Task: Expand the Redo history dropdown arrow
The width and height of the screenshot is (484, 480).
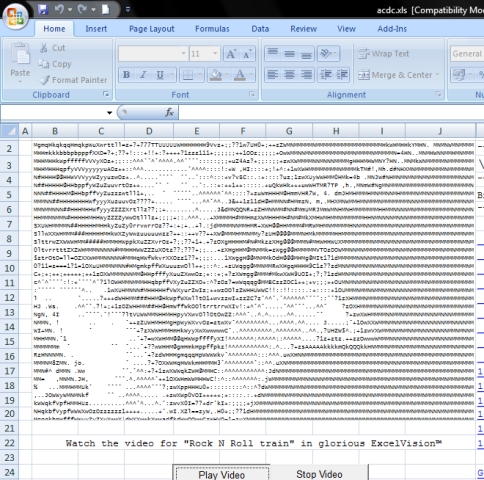Action: click(x=93, y=10)
